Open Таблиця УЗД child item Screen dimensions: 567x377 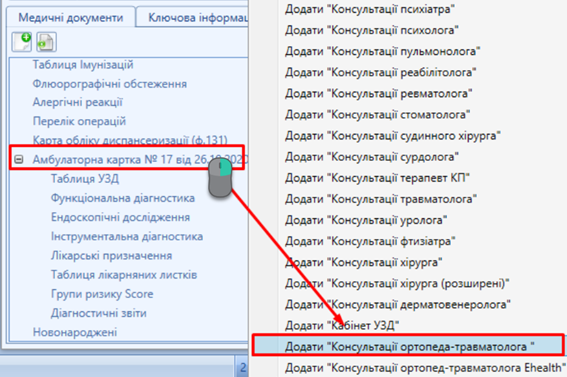[85, 179]
